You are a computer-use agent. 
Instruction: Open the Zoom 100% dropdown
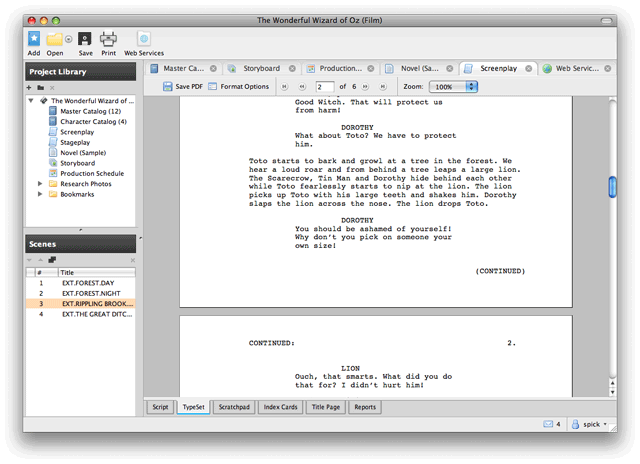click(453, 87)
